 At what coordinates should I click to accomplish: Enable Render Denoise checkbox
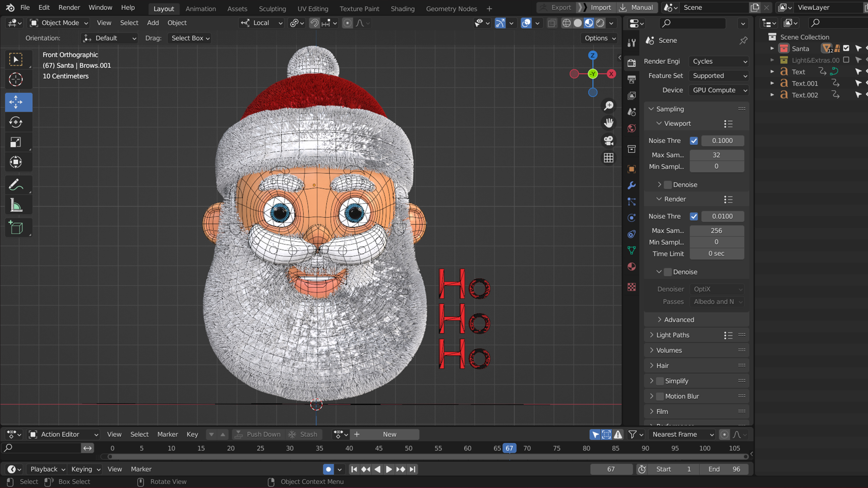pos(668,272)
